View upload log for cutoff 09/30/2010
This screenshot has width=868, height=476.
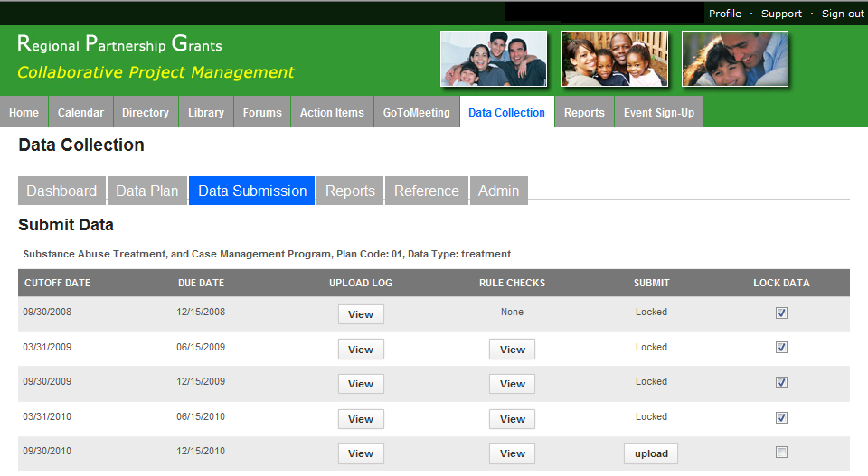(361, 453)
